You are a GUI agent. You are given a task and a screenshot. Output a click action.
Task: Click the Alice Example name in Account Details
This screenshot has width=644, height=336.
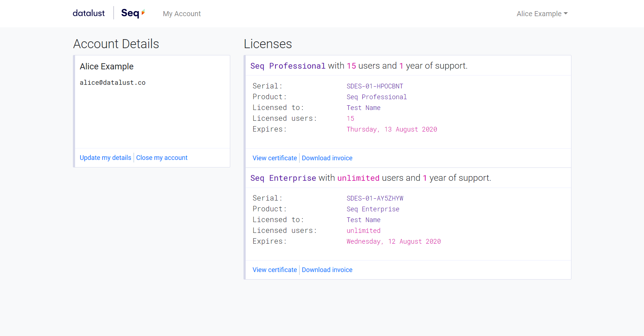[107, 66]
